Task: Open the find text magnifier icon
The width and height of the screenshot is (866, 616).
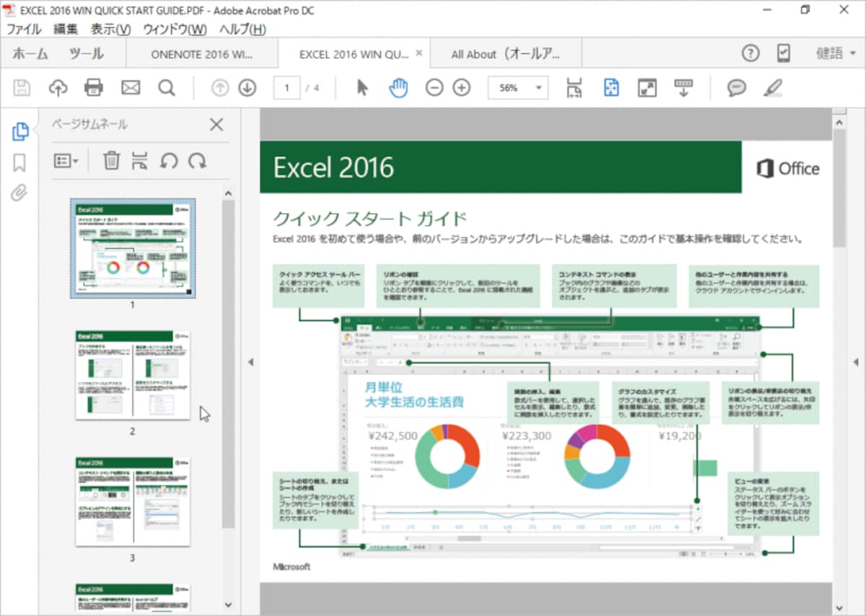Action: click(x=167, y=88)
